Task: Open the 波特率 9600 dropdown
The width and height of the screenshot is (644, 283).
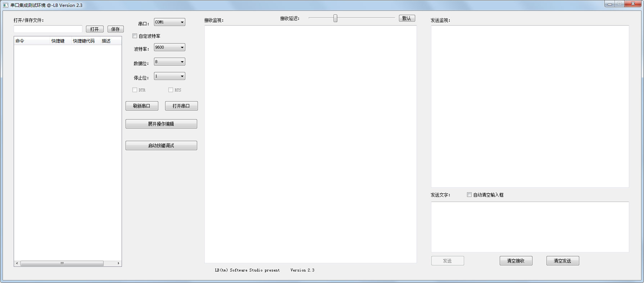Action: 169,47
